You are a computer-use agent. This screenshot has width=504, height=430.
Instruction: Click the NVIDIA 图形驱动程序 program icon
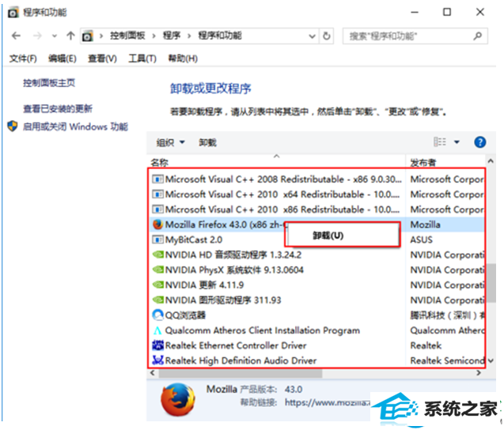(157, 300)
